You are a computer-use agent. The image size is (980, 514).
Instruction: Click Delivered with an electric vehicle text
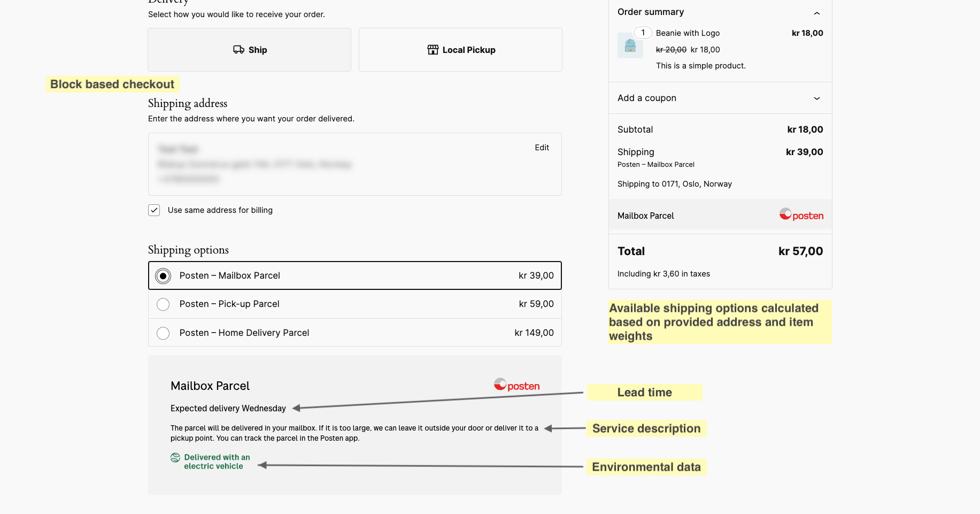[217, 462]
